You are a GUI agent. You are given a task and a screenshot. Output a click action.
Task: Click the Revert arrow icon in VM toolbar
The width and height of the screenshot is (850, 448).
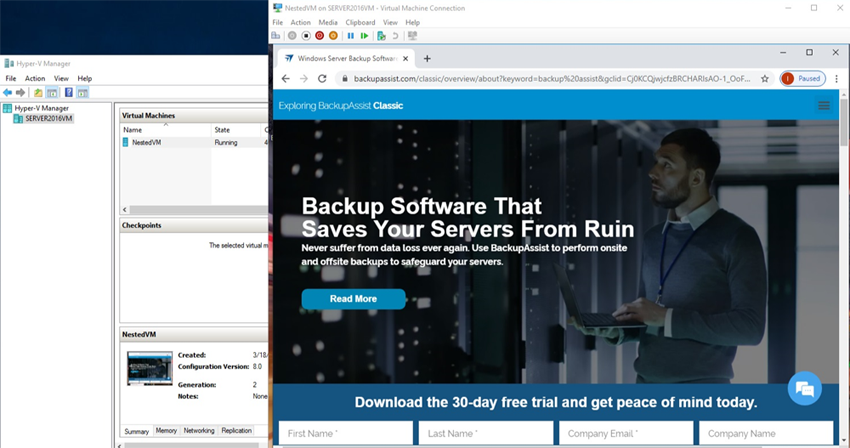pos(395,36)
